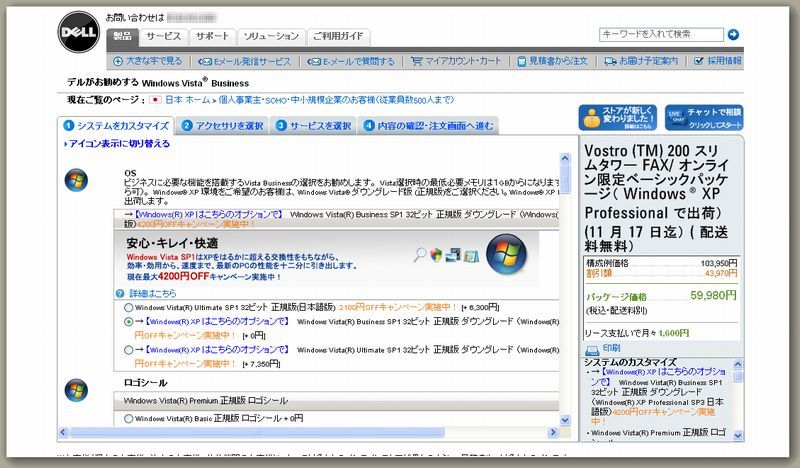Open the サポート tab
This screenshot has height=468, width=800.
(212, 37)
